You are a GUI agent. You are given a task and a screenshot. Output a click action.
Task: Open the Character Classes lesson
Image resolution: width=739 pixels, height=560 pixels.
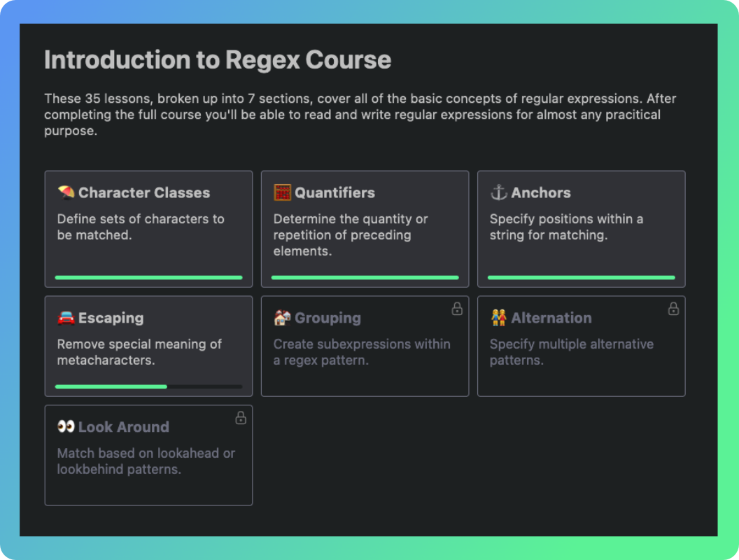tap(148, 228)
